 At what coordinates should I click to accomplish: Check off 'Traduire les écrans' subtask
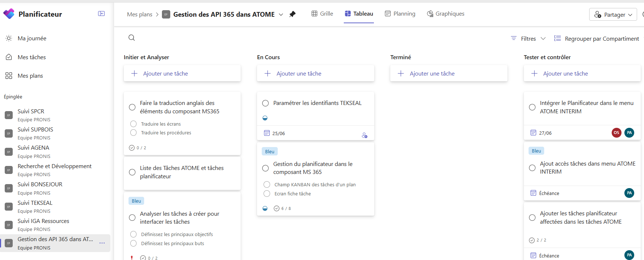pos(133,124)
